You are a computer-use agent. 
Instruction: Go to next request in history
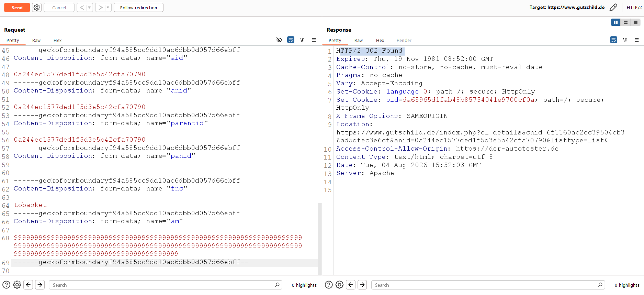coord(100,8)
